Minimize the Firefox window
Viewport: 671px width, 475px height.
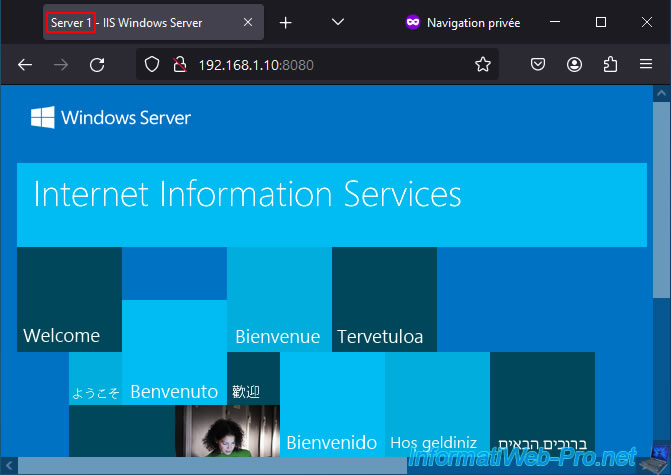coord(555,22)
